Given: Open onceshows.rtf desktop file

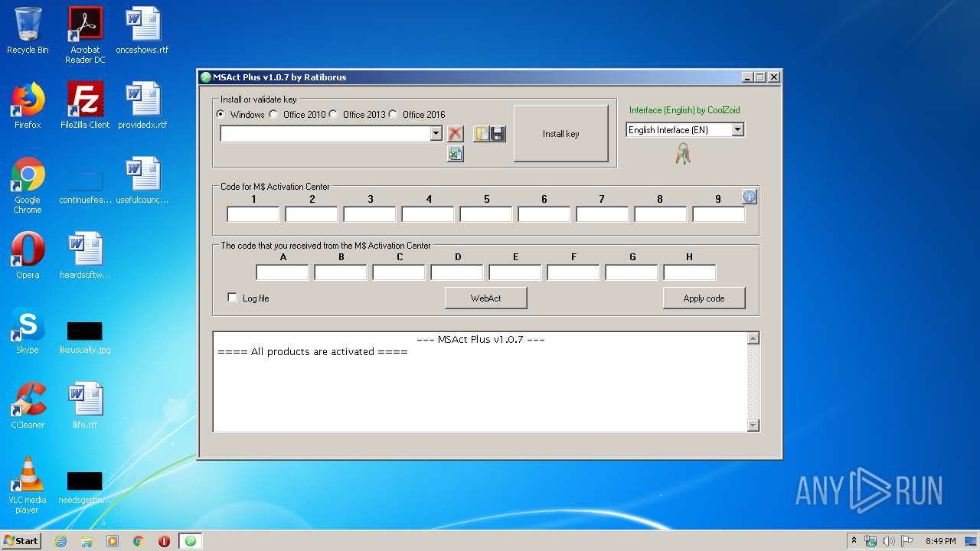Looking at the screenshot, I should [x=142, y=31].
